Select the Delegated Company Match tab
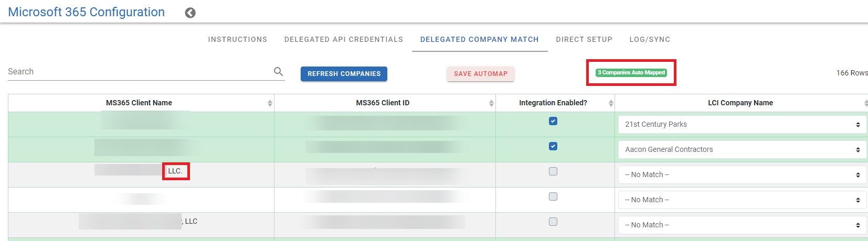The height and width of the screenshot is (241, 868). (x=480, y=39)
